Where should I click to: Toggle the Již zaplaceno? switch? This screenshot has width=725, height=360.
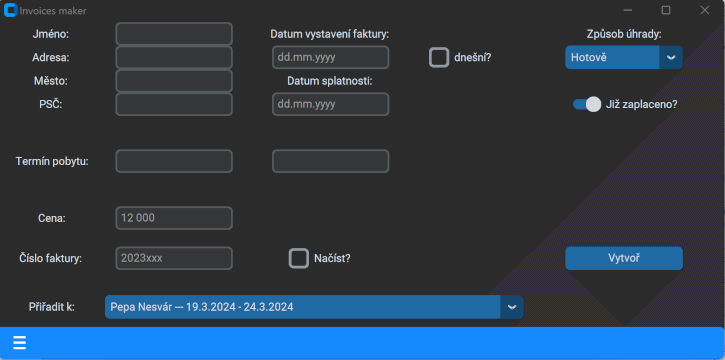[x=587, y=104]
